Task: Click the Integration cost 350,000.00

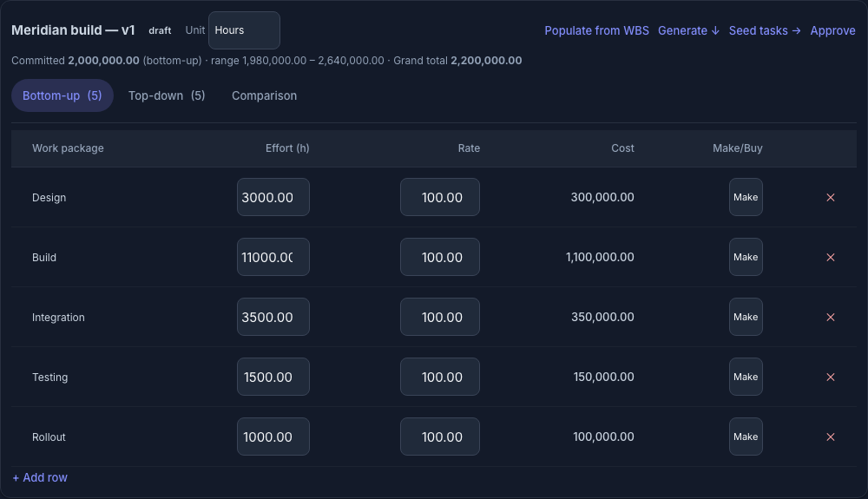Action: 602,317
